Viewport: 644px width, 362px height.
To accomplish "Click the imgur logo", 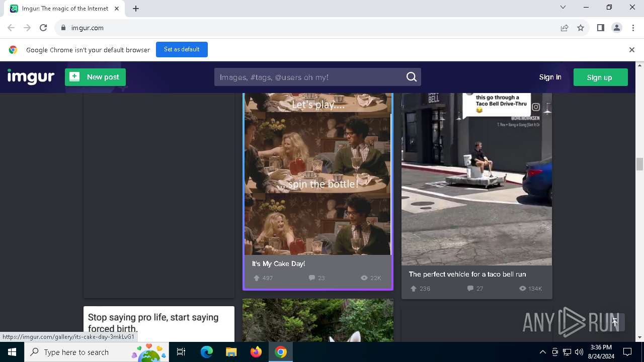I will 31,77.
